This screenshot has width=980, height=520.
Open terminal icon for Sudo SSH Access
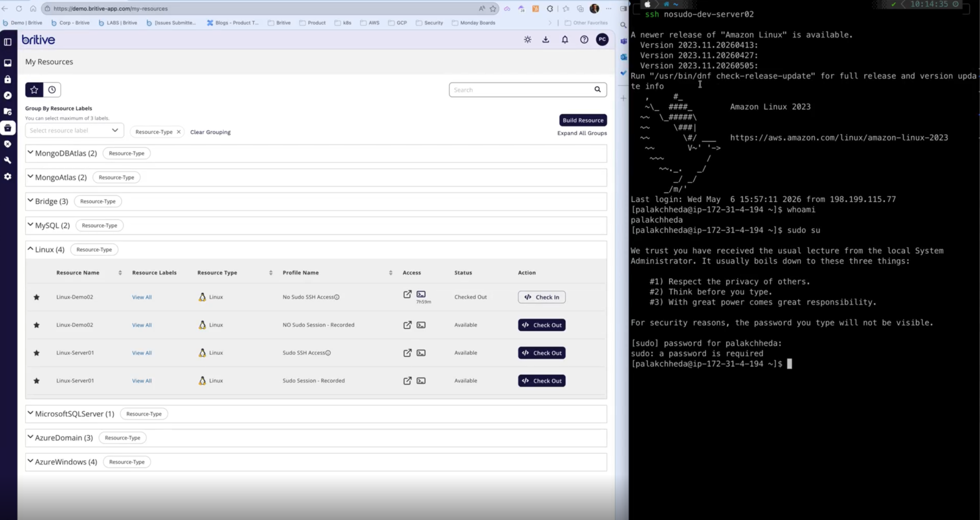421,353
